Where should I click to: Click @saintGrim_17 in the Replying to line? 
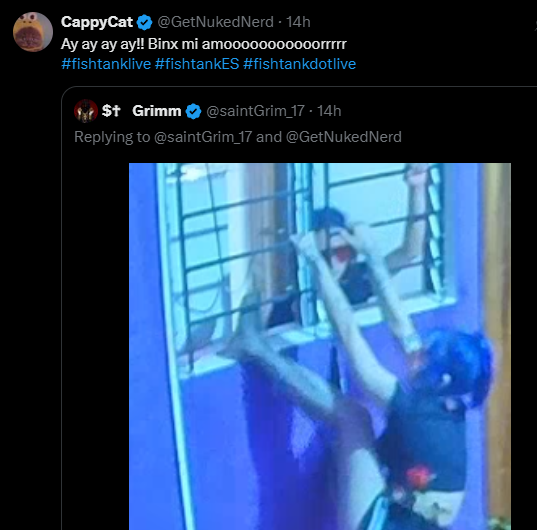[203, 137]
